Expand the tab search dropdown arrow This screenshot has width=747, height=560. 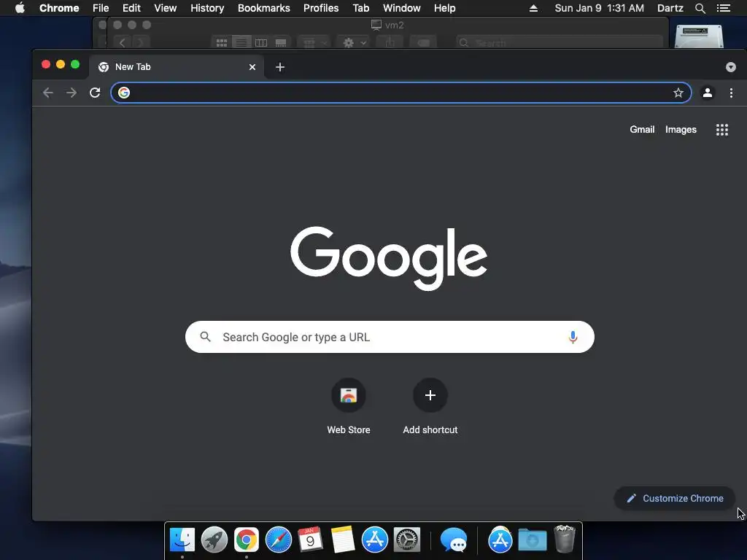point(731,67)
